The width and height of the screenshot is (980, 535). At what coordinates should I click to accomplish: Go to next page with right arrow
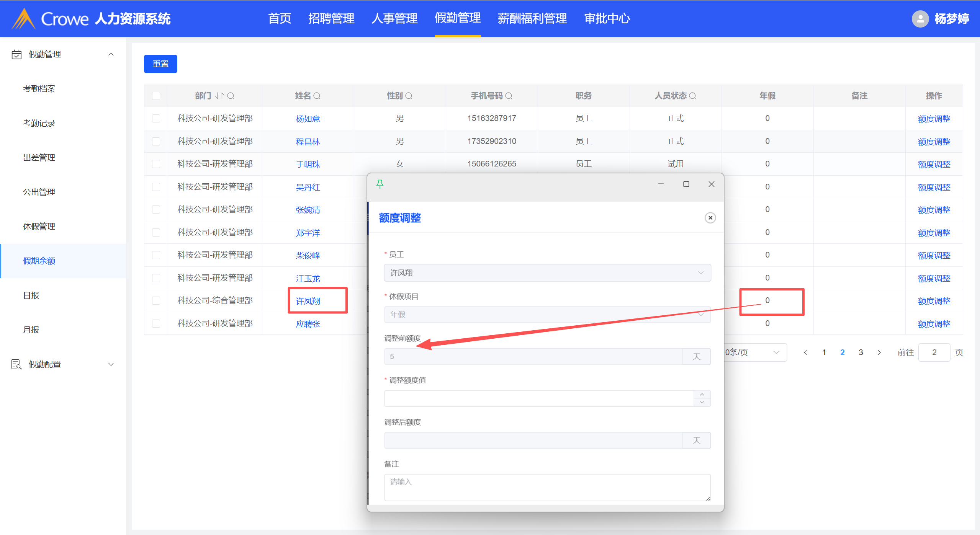point(879,352)
